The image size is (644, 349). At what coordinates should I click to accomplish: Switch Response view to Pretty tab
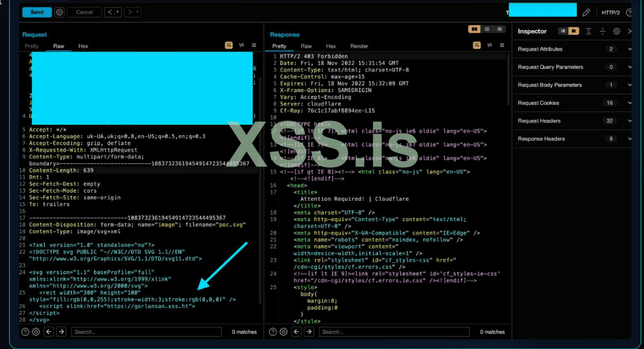tap(279, 46)
